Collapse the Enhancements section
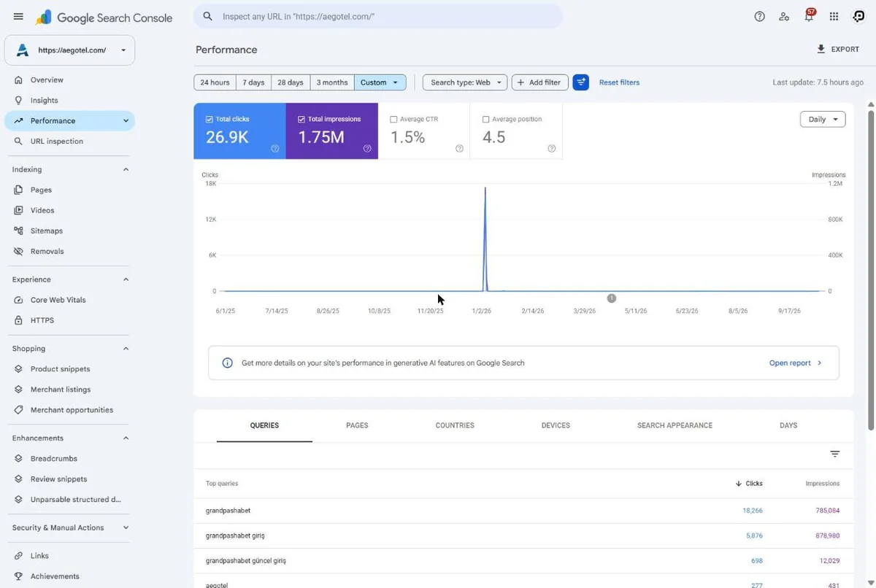This screenshot has width=876, height=588. pyautogui.click(x=126, y=438)
